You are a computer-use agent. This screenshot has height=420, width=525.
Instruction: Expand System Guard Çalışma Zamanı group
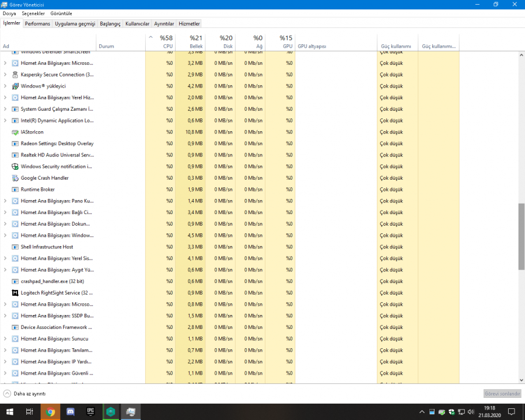click(5, 109)
